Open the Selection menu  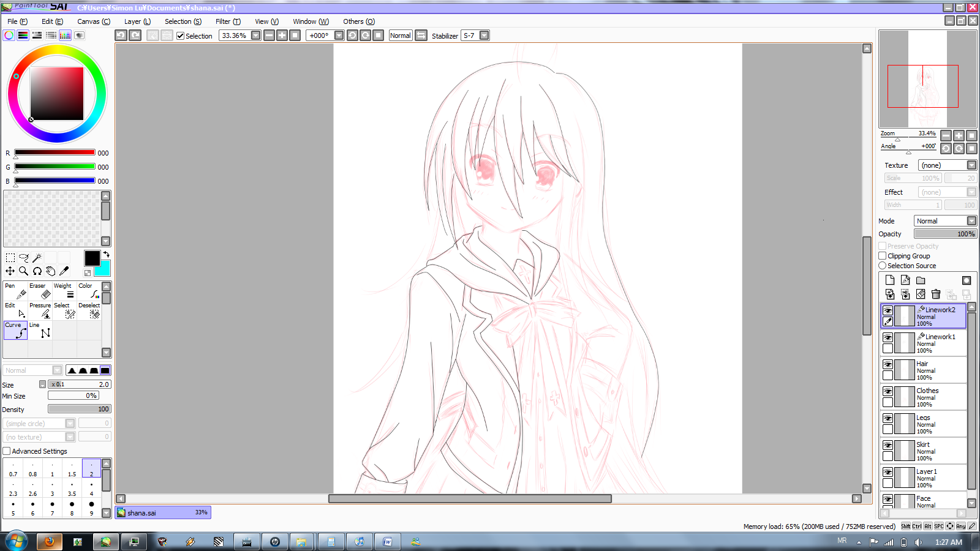tap(183, 21)
